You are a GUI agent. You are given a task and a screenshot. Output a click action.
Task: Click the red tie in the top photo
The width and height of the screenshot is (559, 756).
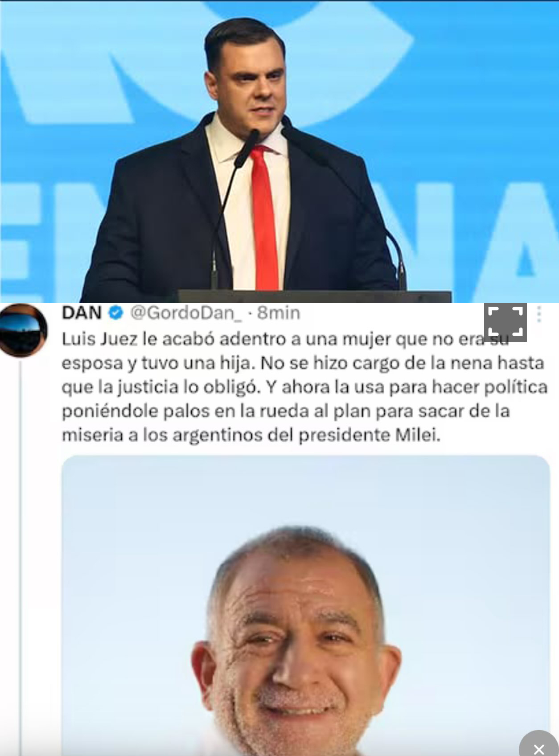coord(264,218)
